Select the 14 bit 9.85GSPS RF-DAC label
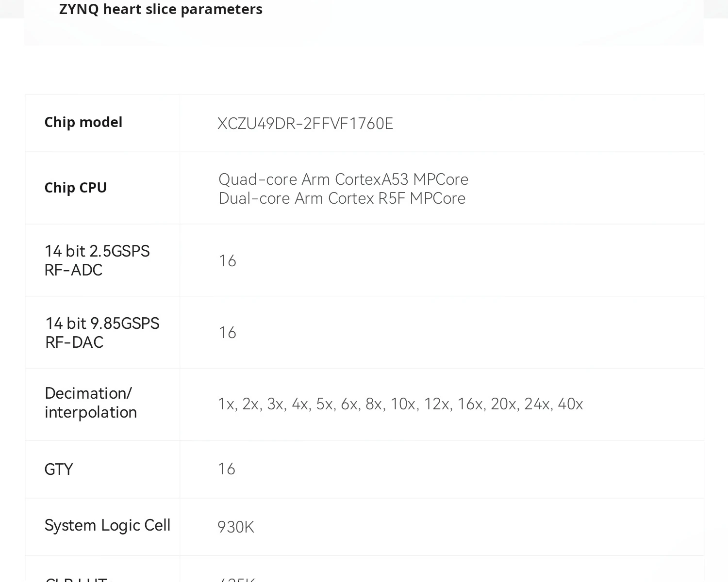Image resolution: width=728 pixels, height=582 pixels. 102,333
